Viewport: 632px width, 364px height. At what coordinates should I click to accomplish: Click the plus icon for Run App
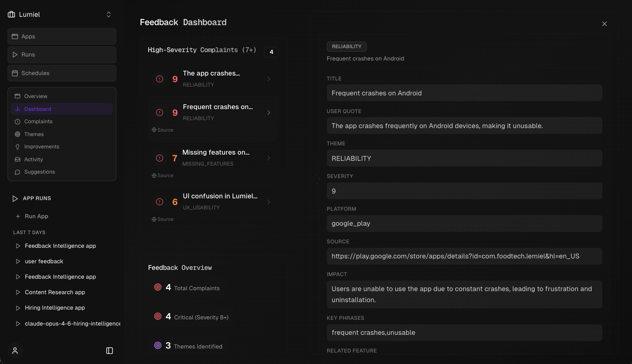(x=18, y=216)
